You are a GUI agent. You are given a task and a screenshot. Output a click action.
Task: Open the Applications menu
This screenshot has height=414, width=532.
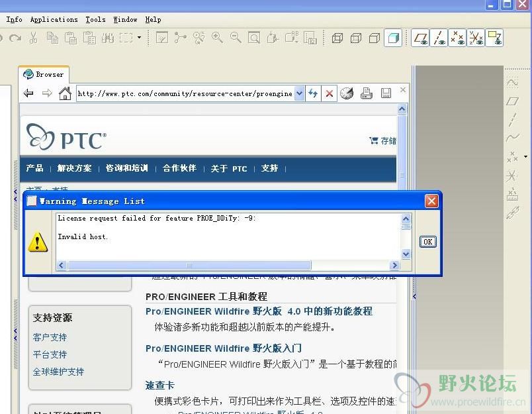[54, 19]
